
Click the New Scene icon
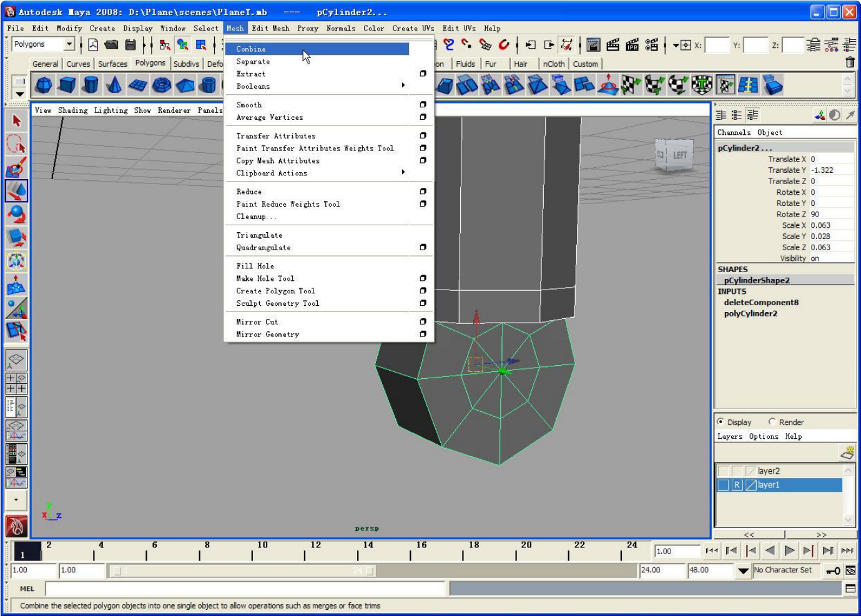93,44
